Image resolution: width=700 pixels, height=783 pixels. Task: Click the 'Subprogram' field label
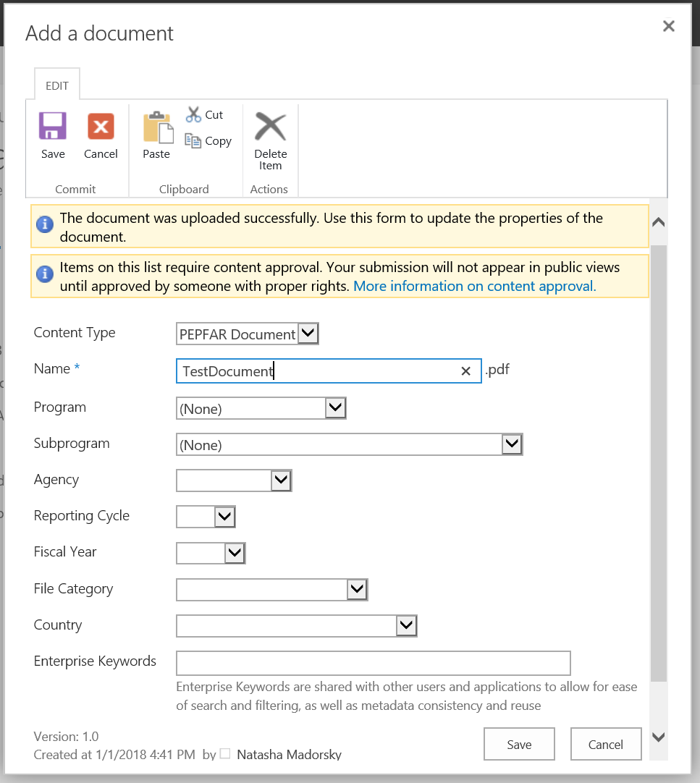(72, 444)
